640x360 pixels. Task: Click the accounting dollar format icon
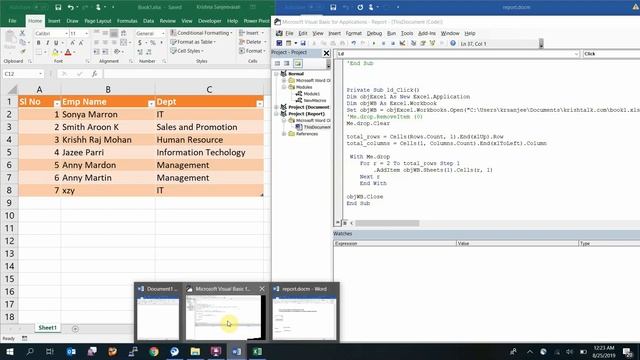coord(140,43)
